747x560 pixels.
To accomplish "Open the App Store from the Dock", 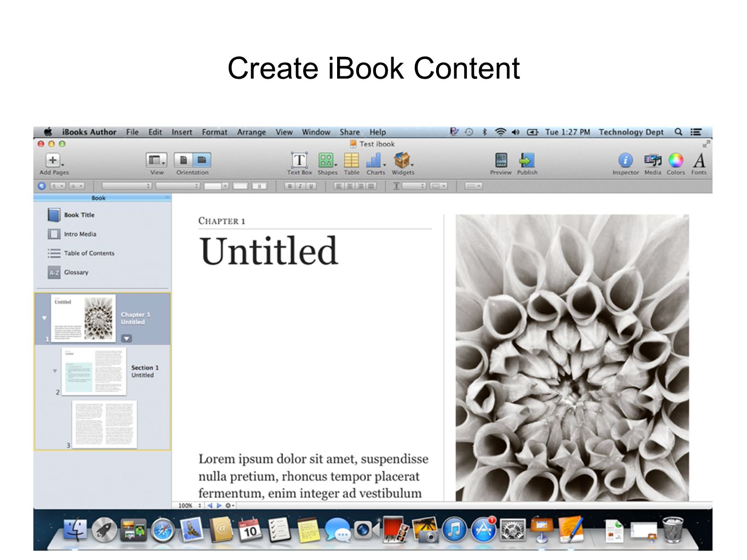I will pyautogui.click(x=483, y=529).
